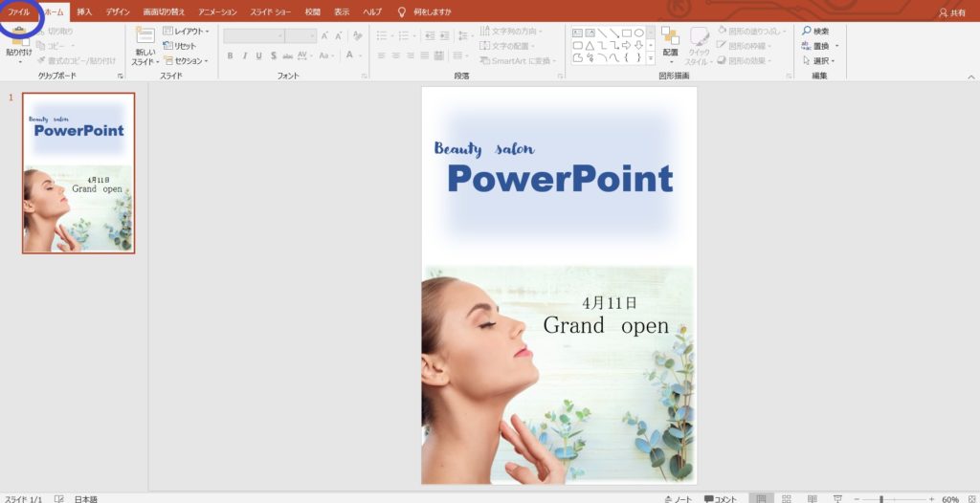The image size is (980, 503).
Task: Select the Triangle shape
Action: tap(590, 45)
